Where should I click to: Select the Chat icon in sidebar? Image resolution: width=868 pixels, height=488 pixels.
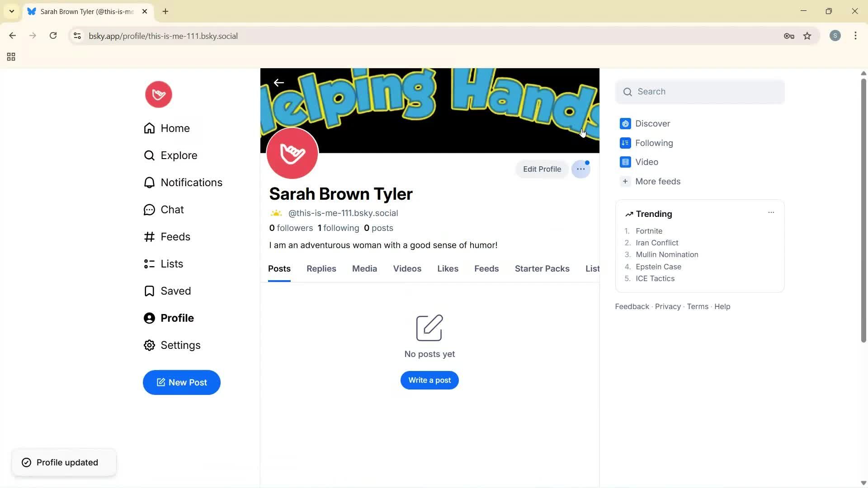[150, 209]
